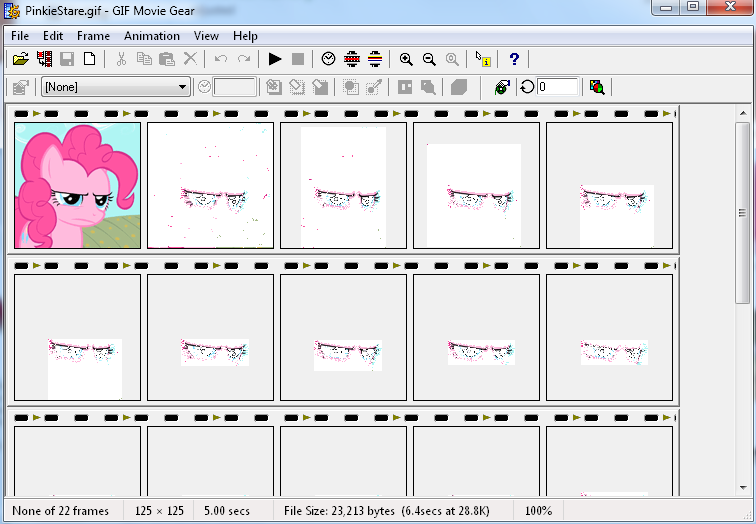
Task: Zoom out with the minus magnifier
Action: (x=429, y=59)
